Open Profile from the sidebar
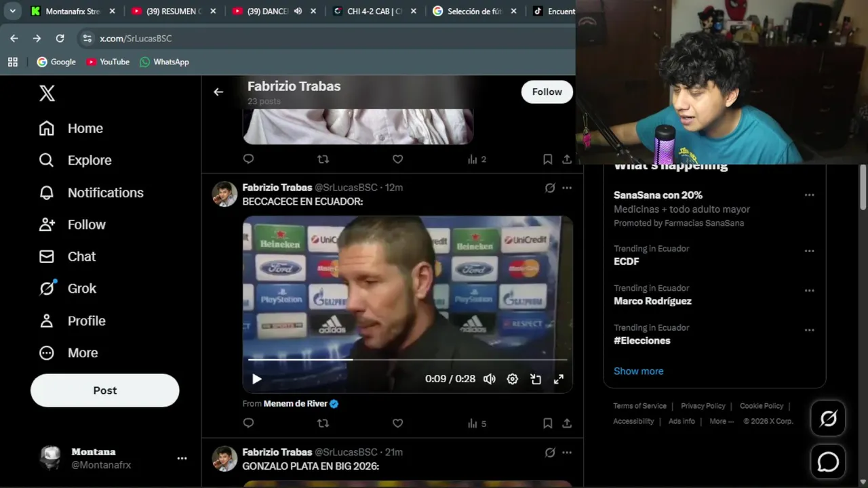Image resolution: width=868 pixels, height=488 pixels. [73, 321]
